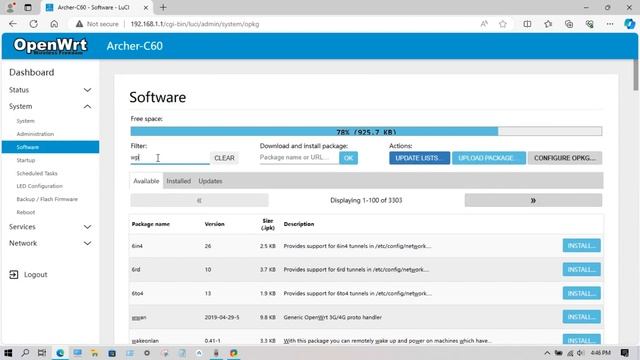The height and width of the screenshot is (360, 640).
Task: Focus the Filter text field
Action: coord(170,158)
